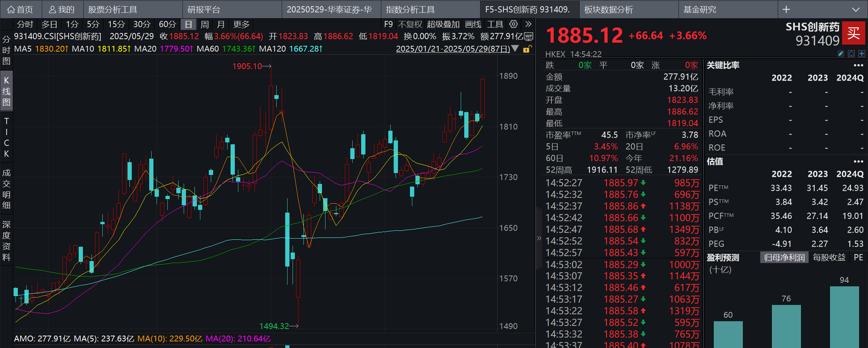Select 每股收益 forecast tab
This screenshot has height=348, width=868.
[829, 258]
